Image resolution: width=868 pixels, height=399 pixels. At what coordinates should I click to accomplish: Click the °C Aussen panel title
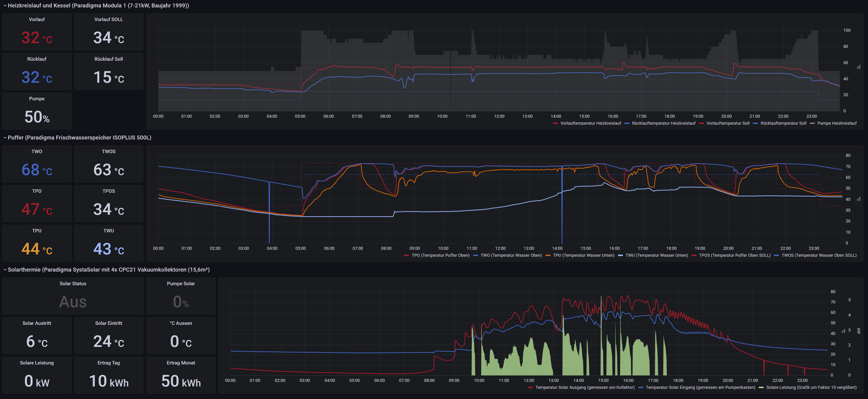tap(181, 323)
